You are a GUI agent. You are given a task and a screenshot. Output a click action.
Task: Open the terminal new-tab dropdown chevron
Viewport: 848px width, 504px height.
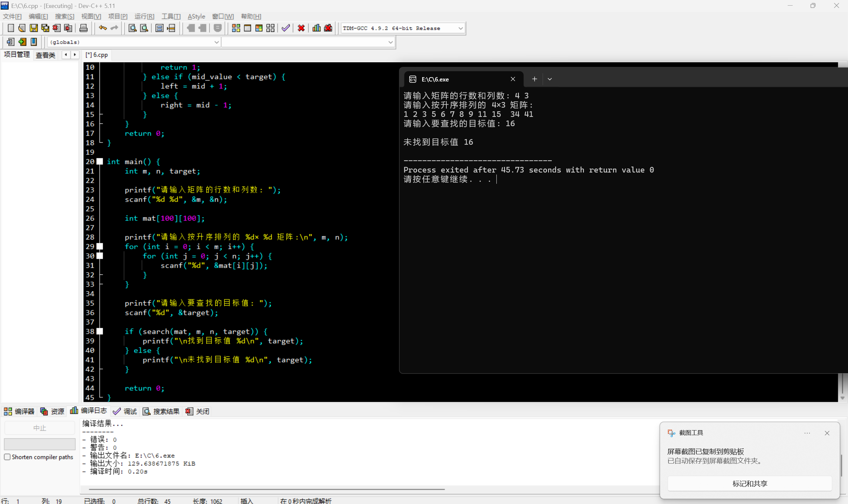pos(549,79)
